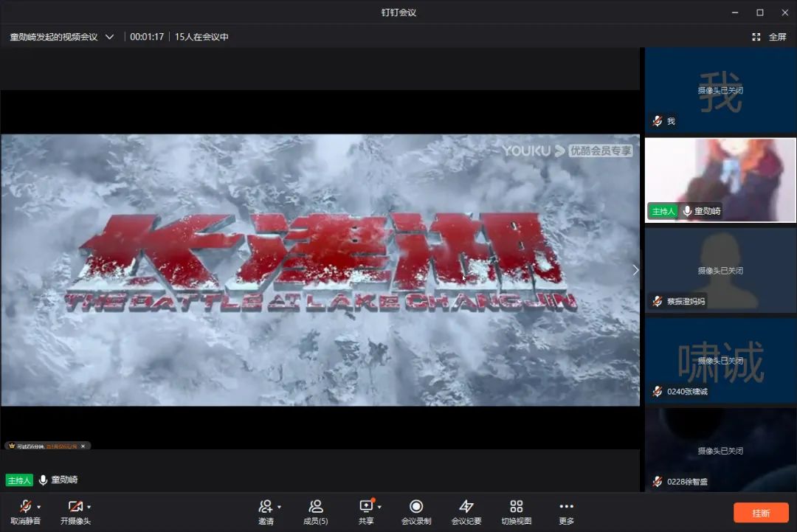Turn on the camera with 开摄像头
The width and height of the screenshot is (797, 532).
tap(75, 512)
